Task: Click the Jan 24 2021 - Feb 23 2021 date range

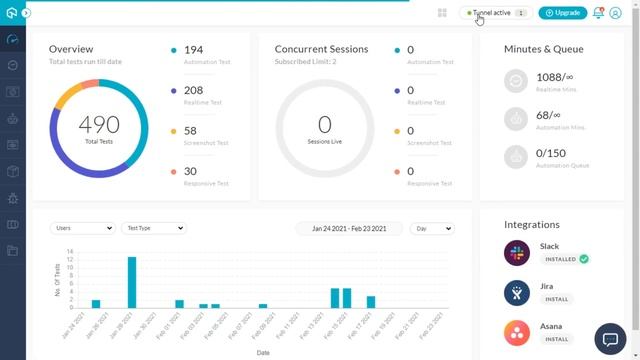Action: [x=349, y=229]
